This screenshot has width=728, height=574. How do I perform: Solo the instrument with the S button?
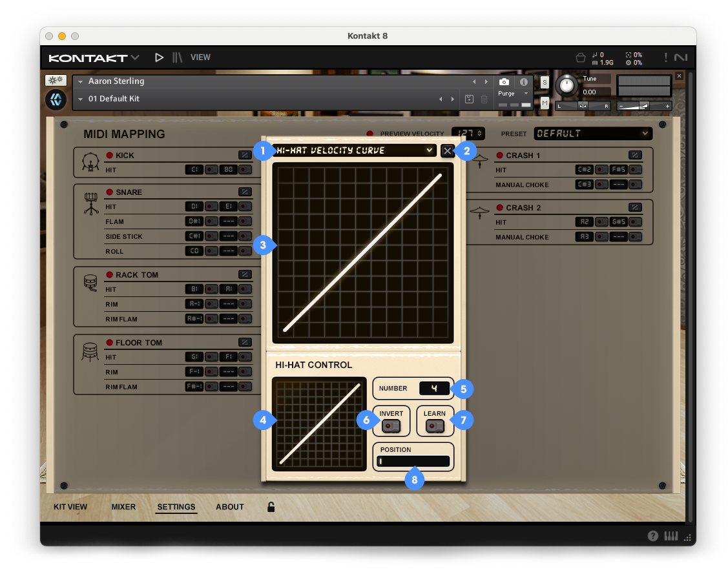point(545,83)
